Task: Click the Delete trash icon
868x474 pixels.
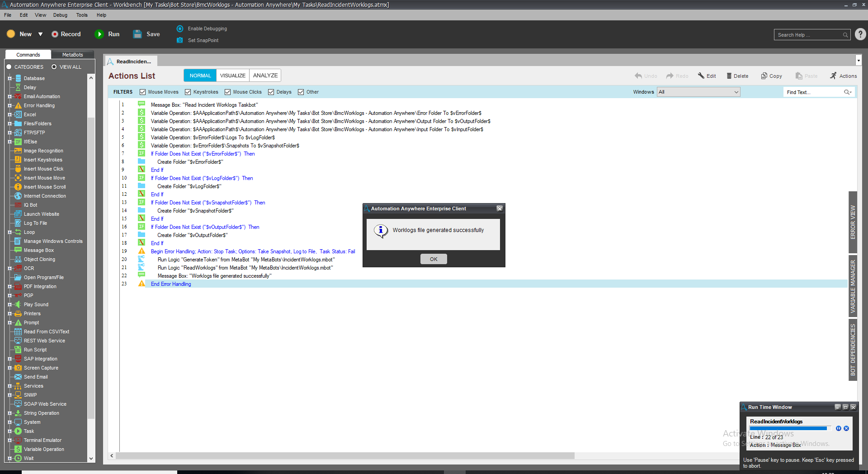Action: 729,76
